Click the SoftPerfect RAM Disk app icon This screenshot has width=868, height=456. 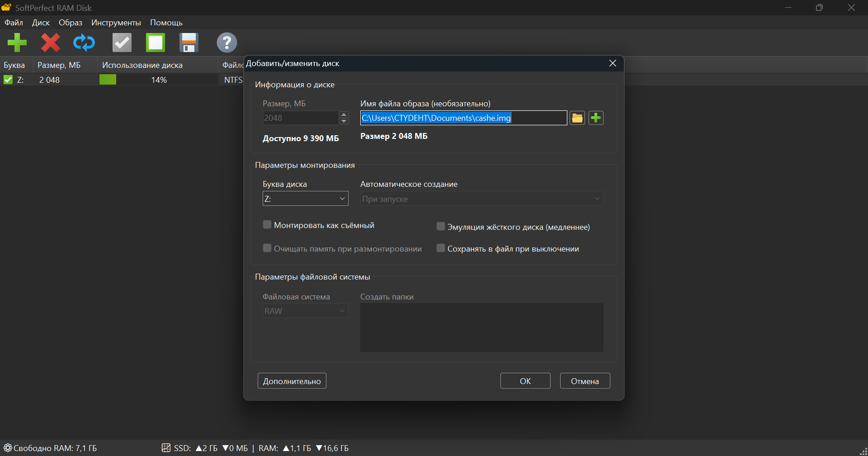(x=6, y=8)
